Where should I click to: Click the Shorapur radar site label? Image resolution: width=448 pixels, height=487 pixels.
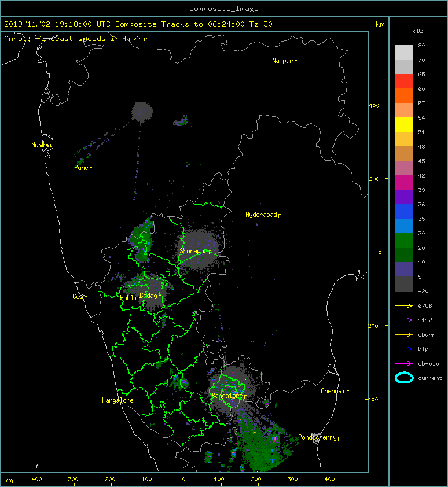point(193,251)
